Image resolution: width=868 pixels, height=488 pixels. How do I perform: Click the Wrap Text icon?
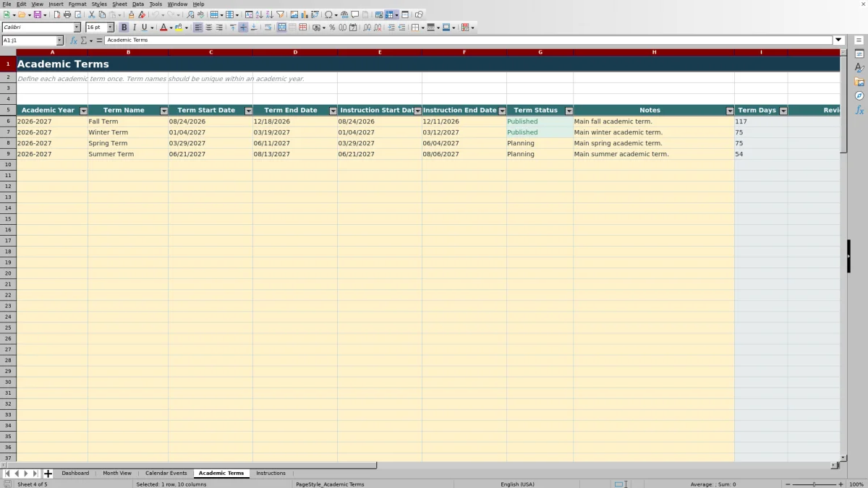(x=268, y=27)
